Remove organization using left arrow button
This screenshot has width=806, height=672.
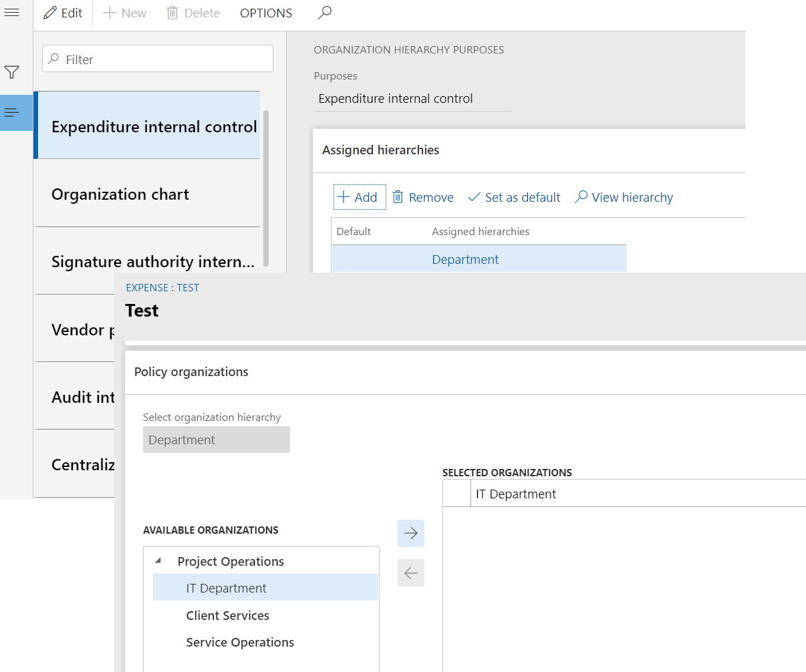click(x=410, y=572)
